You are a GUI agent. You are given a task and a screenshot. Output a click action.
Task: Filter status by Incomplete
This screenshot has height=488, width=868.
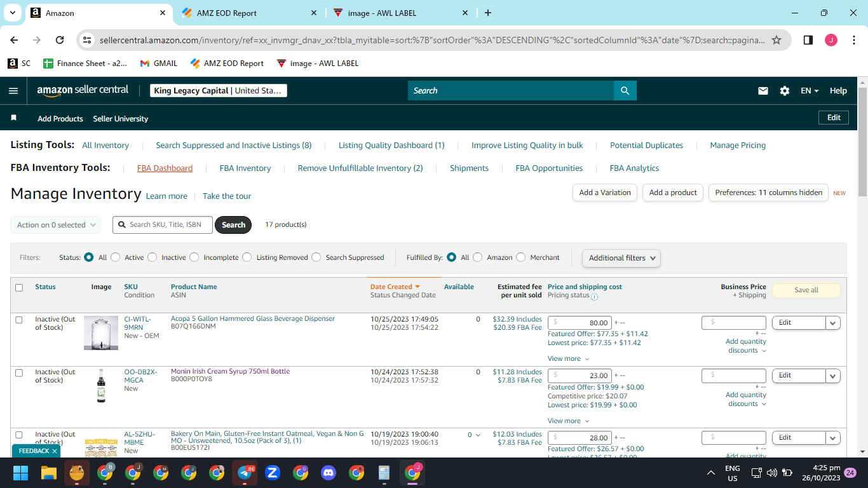(x=194, y=257)
